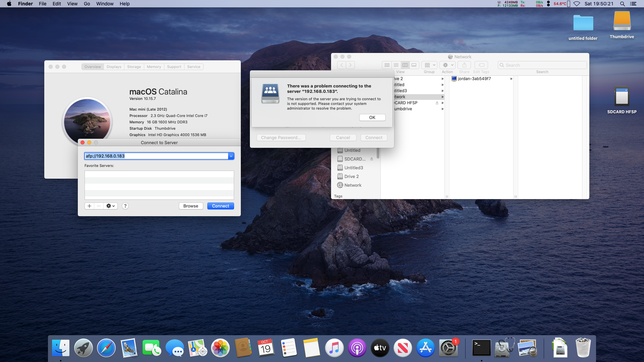
Task: Eject SDCARD in Finder sidebar
Action: coord(372,159)
